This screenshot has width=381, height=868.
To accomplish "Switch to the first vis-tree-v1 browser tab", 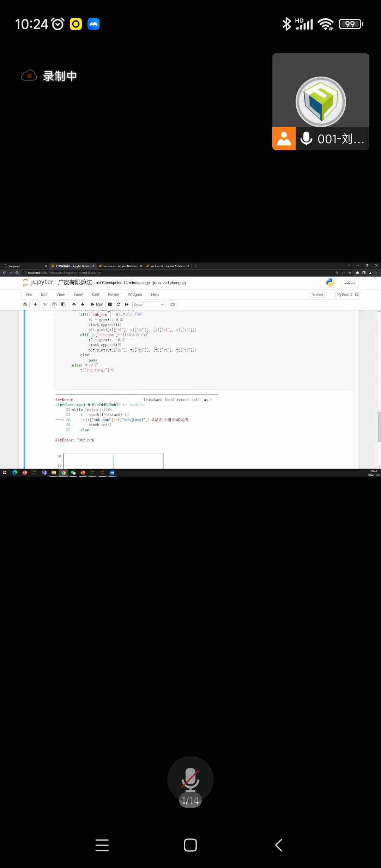I will click(x=120, y=266).
